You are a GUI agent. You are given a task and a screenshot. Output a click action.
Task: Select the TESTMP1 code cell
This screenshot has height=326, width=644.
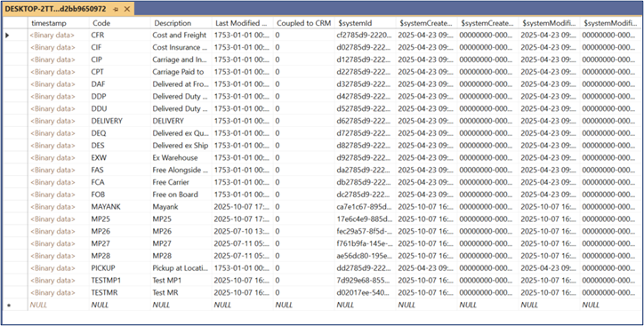120,281
